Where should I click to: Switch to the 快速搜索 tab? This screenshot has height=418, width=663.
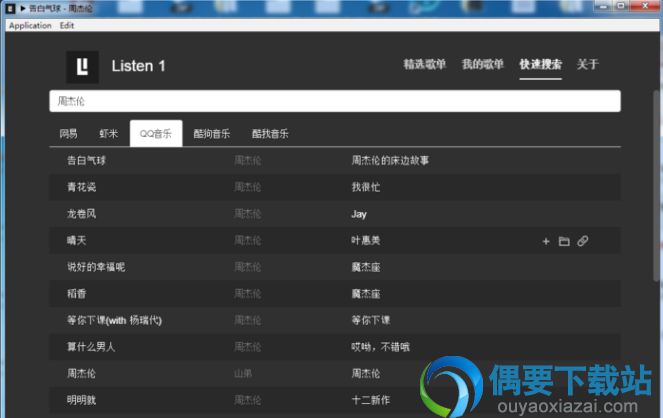tap(540, 64)
